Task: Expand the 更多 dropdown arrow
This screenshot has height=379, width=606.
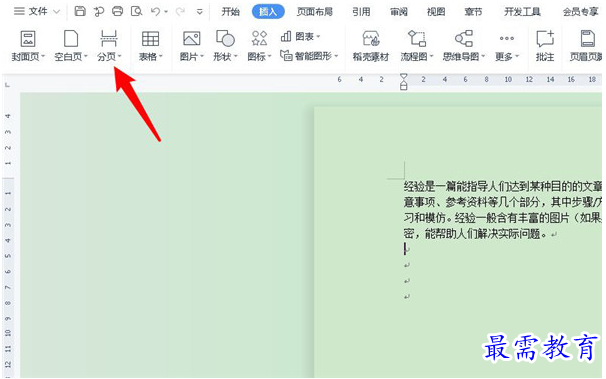Action: pyautogui.click(x=517, y=56)
